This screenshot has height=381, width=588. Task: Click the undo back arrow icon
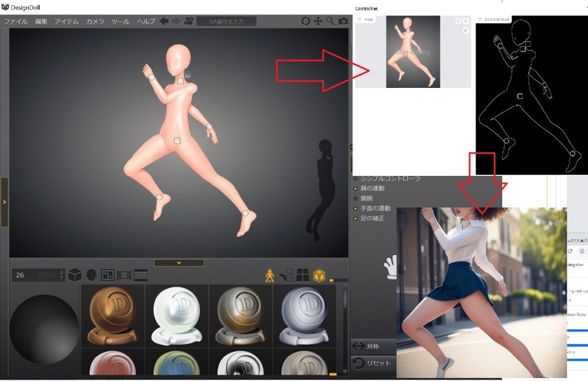tap(164, 21)
